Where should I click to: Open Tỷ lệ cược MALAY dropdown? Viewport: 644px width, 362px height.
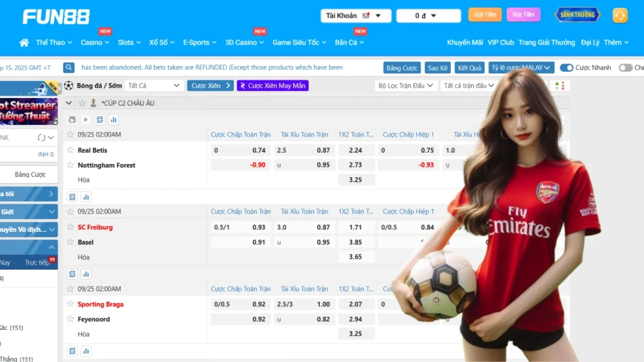point(521,68)
